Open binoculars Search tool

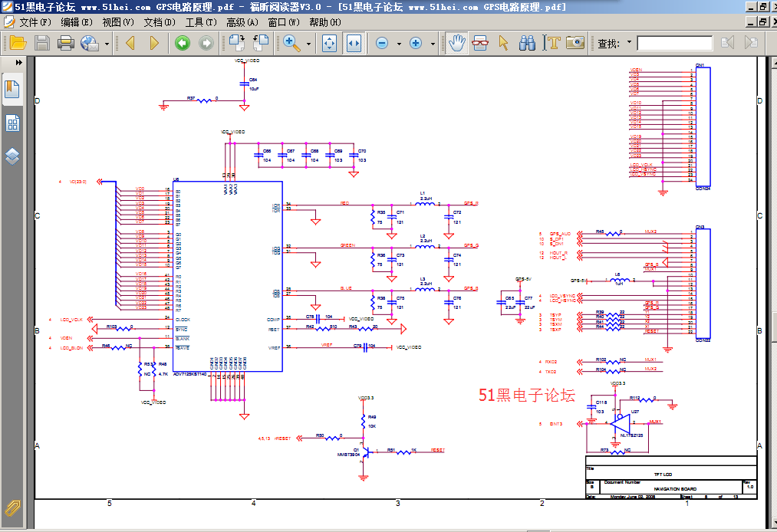pyautogui.click(x=527, y=43)
